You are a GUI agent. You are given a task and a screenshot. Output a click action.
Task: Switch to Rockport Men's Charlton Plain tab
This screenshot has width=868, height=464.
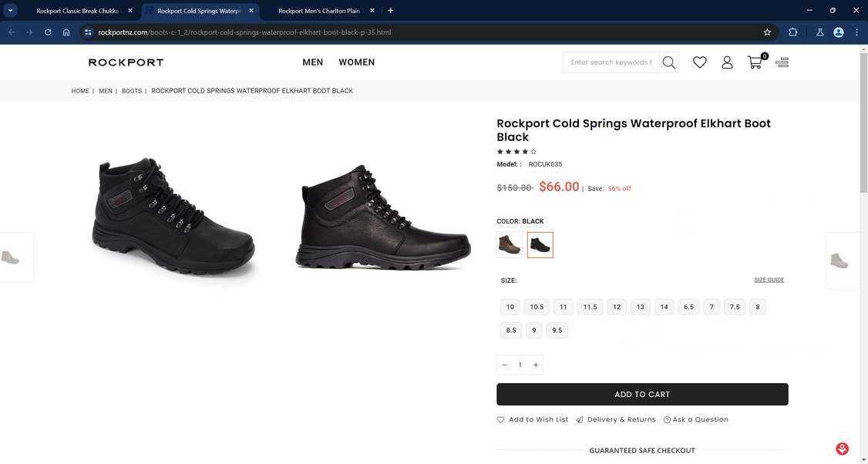click(x=318, y=11)
